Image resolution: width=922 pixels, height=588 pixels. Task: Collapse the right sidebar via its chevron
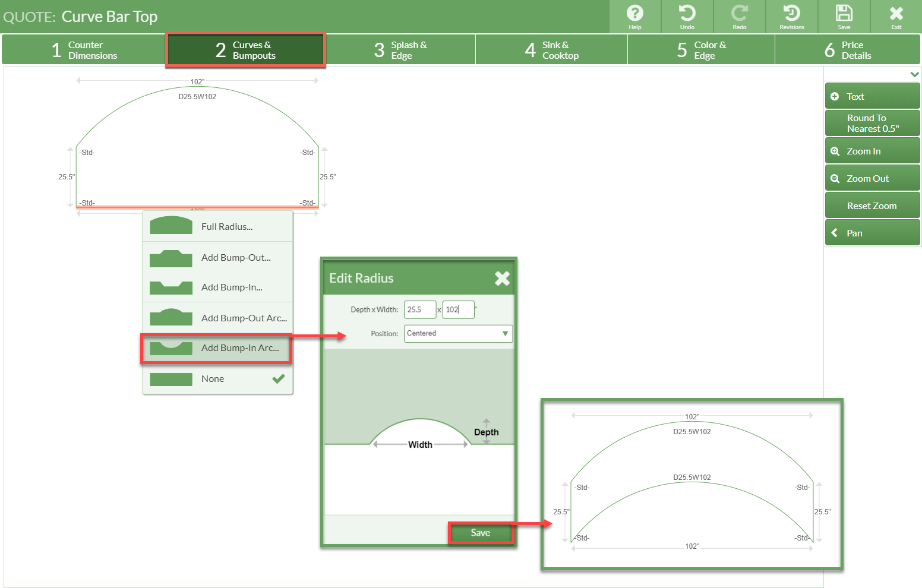pyautogui.click(x=915, y=74)
